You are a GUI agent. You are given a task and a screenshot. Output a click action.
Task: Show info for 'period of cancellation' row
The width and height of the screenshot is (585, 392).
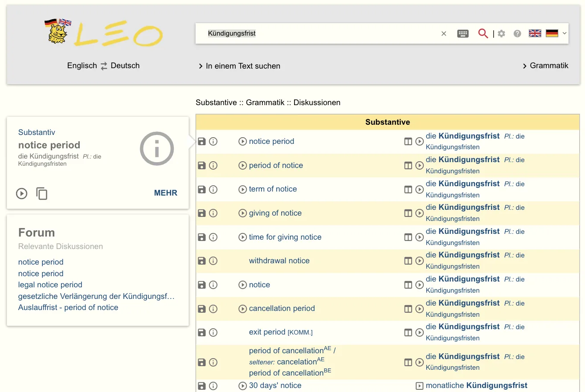click(213, 362)
